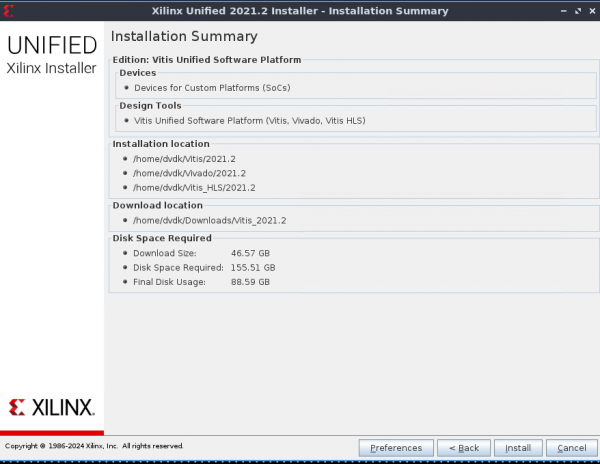Click the Xilinx icon in the title bar
The image size is (600, 464).
pyautogui.click(x=10, y=10)
